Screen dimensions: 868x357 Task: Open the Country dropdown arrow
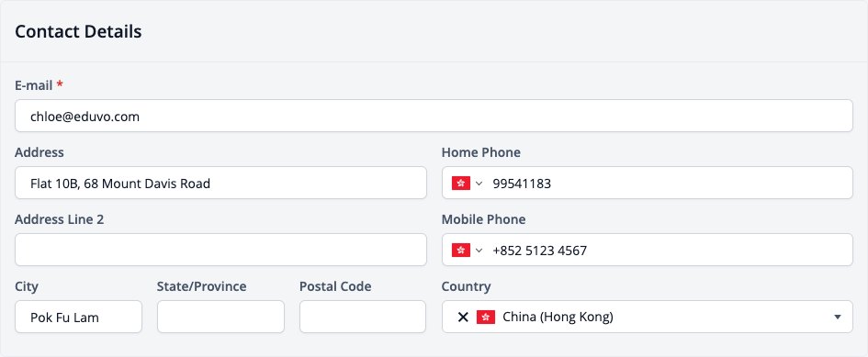coord(838,318)
